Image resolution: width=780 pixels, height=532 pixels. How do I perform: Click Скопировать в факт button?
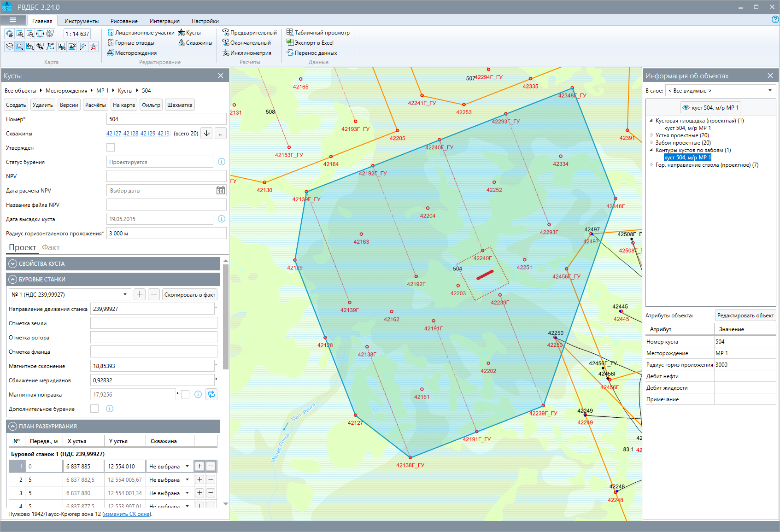pyautogui.click(x=190, y=295)
